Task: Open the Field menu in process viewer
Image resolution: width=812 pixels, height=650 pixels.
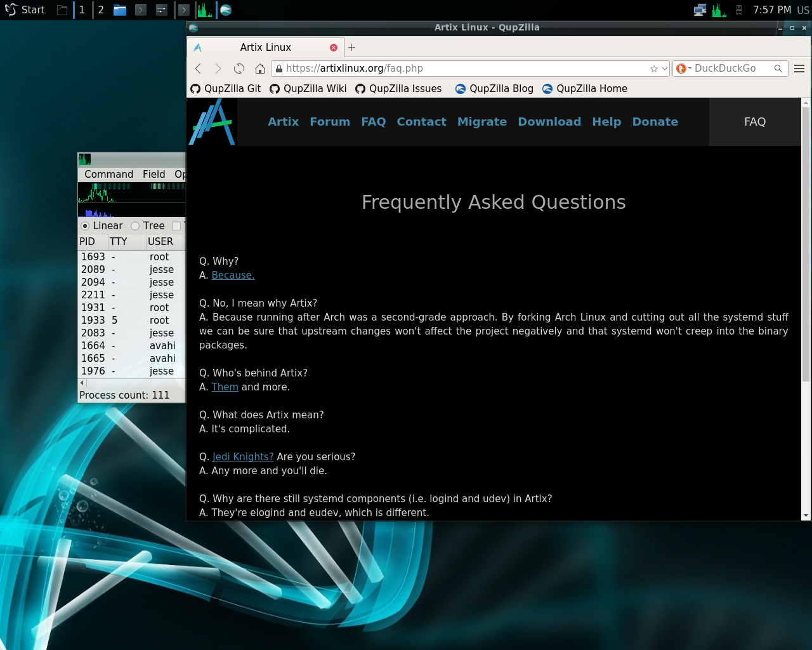Action: [154, 174]
